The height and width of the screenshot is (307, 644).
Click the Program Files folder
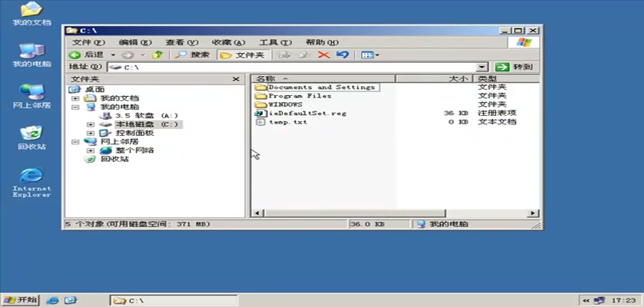299,96
